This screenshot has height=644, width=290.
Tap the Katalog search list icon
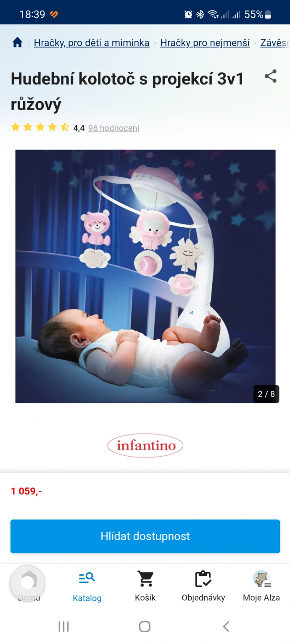[87, 578]
